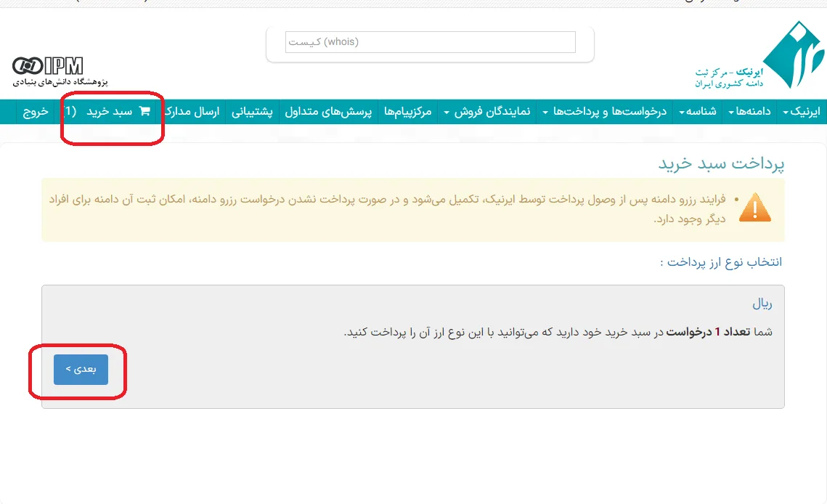The height and width of the screenshot is (504, 827).
Task: Click the orange warning triangle icon
Action: [x=754, y=208]
